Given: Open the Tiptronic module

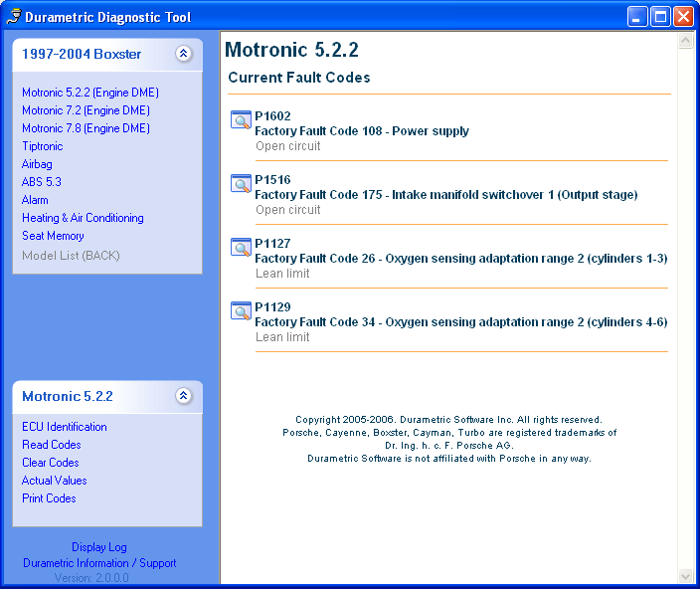Looking at the screenshot, I should click(43, 146).
